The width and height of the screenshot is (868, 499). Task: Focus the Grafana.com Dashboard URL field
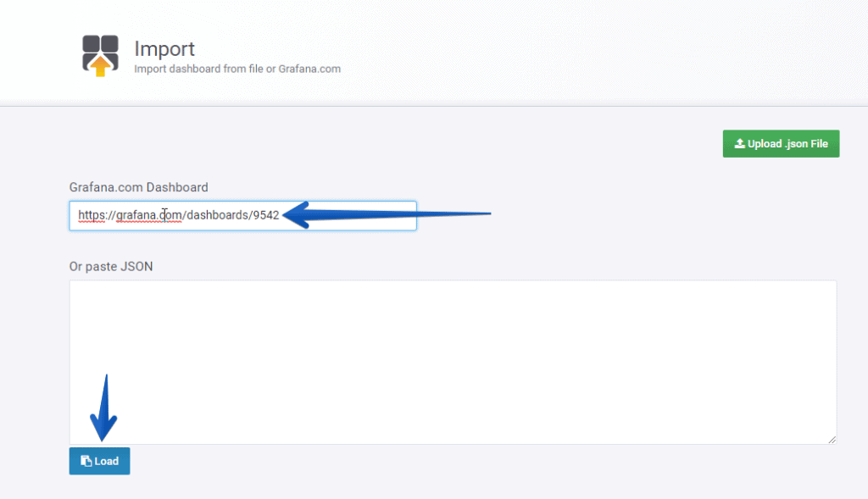(243, 216)
